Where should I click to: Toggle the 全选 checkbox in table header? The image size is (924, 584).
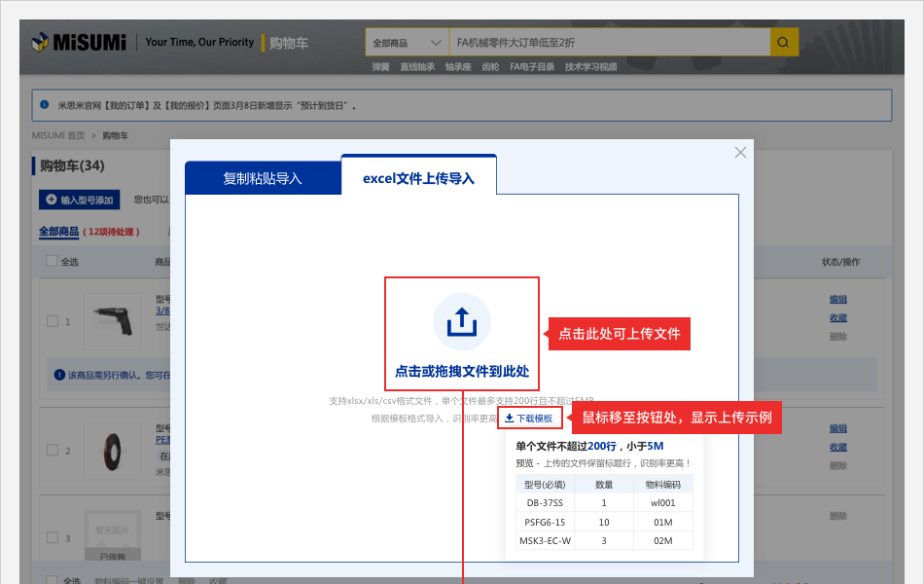[x=52, y=261]
